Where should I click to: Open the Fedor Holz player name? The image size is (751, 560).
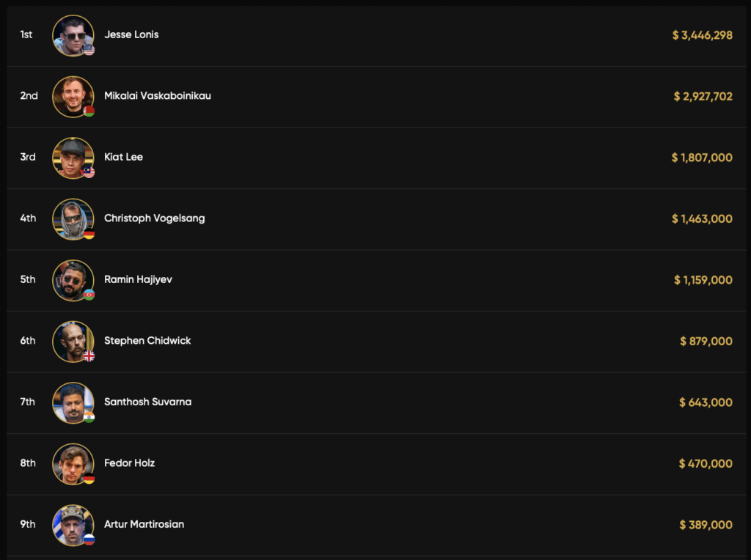tap(129, 463)
